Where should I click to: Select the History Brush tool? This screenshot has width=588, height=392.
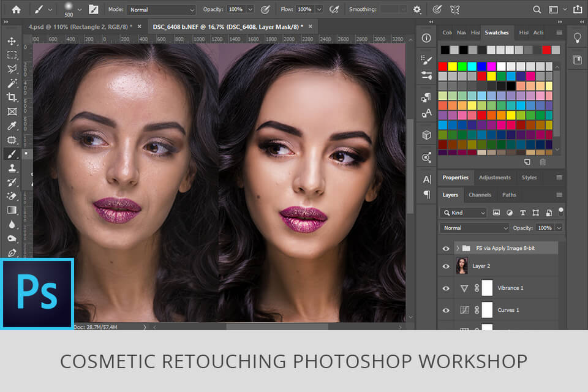[12, 183]
